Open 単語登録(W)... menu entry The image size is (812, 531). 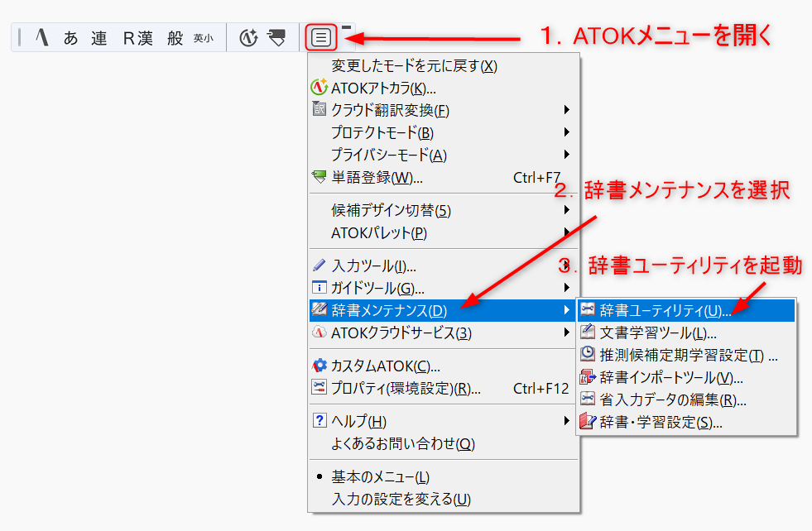[x=444, y=178]
